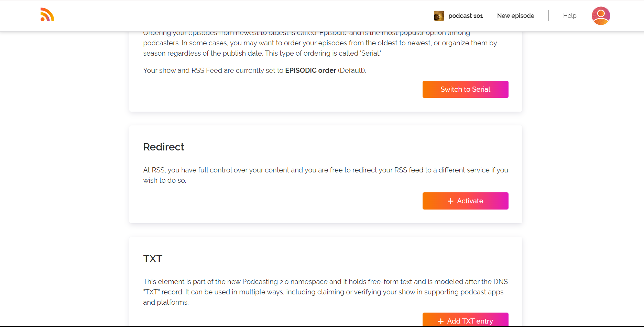This screenshot has width=644, height=327.
Task: Click empty space in the top navigation bar
Action: 241,16
